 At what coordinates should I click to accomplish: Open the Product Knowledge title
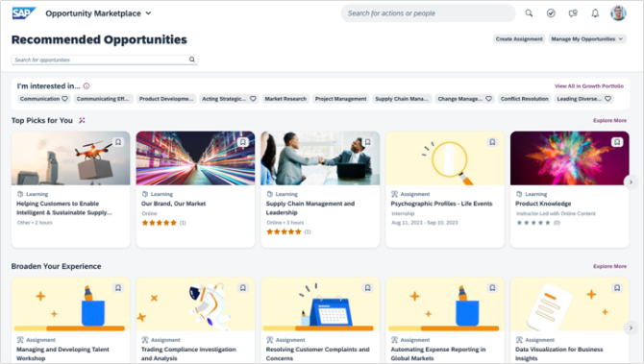[x=543, y=204]
